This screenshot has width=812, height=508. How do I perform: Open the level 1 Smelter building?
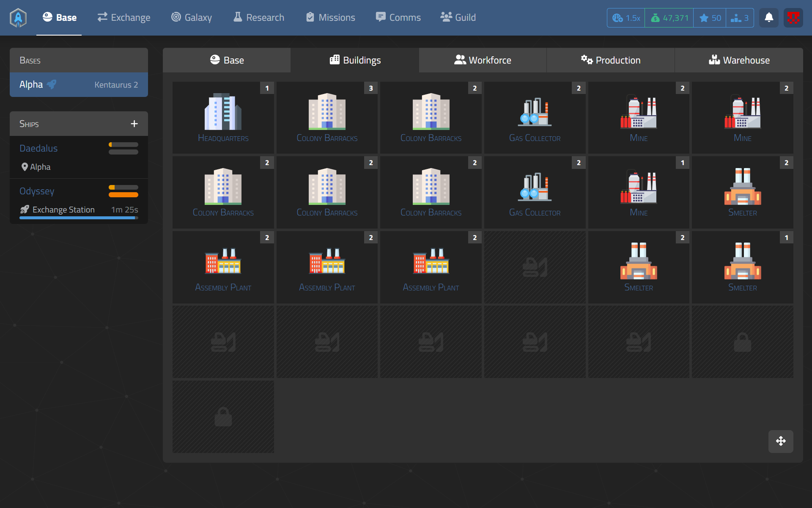742,267
